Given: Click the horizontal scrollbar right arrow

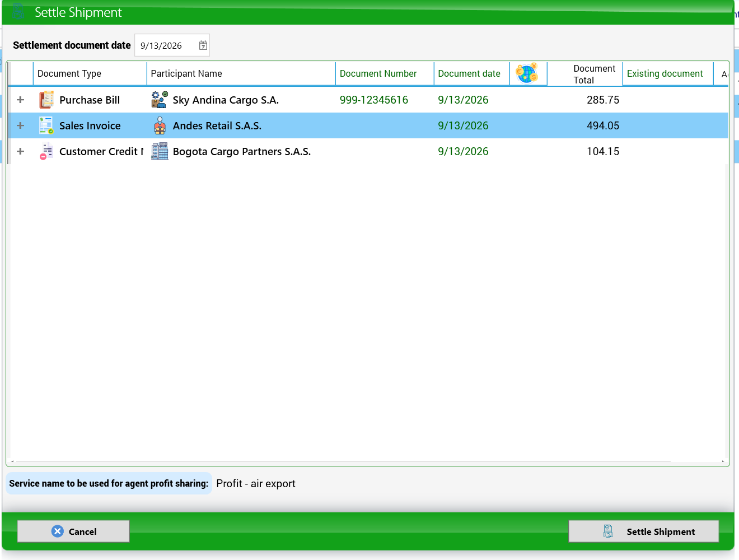Looking at the screenshot, I should pos(723,462).
